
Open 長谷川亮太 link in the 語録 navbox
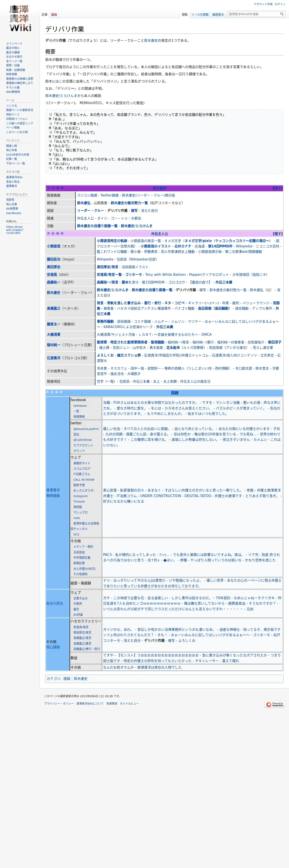coord(54,603)
